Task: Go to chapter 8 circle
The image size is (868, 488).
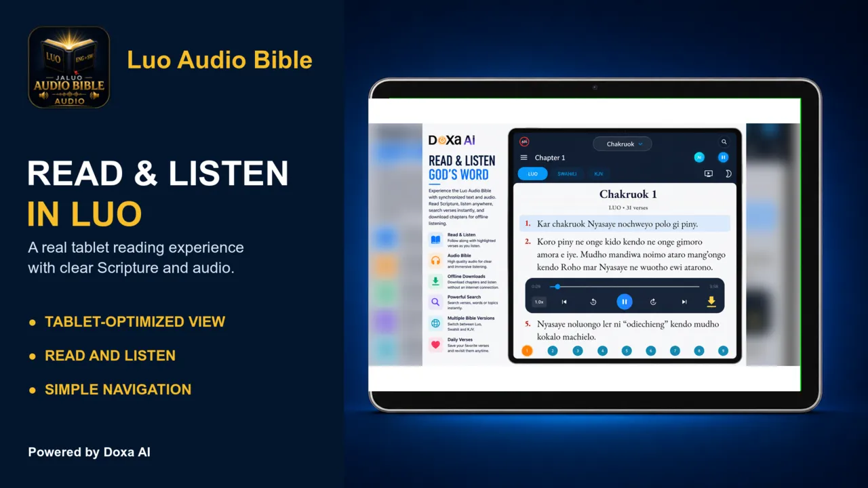Action: 699,350
